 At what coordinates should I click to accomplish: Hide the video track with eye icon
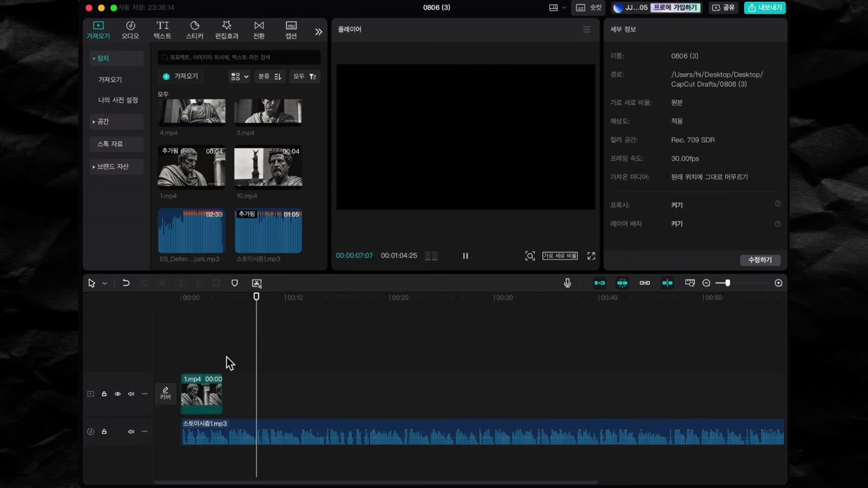pos(118,394)
